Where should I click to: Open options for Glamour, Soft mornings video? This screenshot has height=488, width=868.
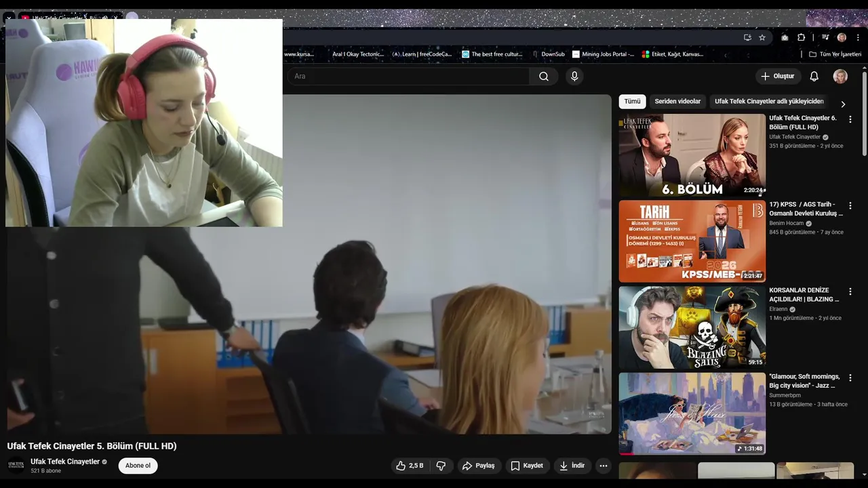pyautogui.click(x=850, y=378)
